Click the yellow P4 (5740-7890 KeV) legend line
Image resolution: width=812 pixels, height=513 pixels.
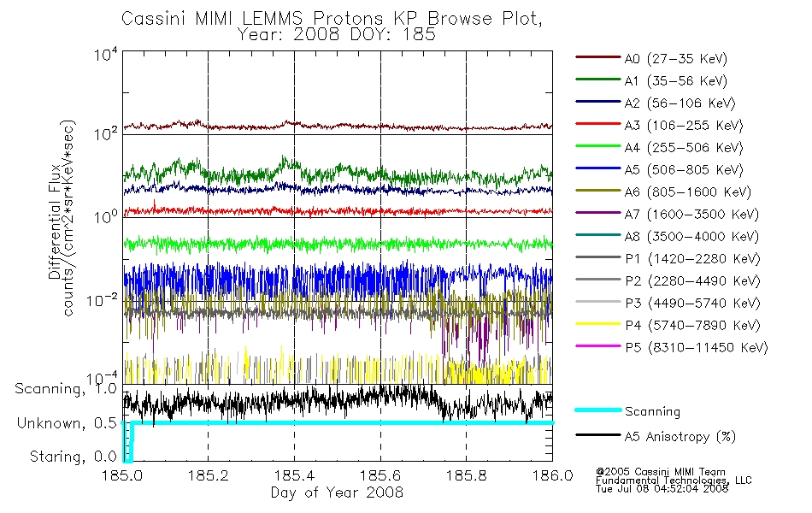tap(598, 324)
